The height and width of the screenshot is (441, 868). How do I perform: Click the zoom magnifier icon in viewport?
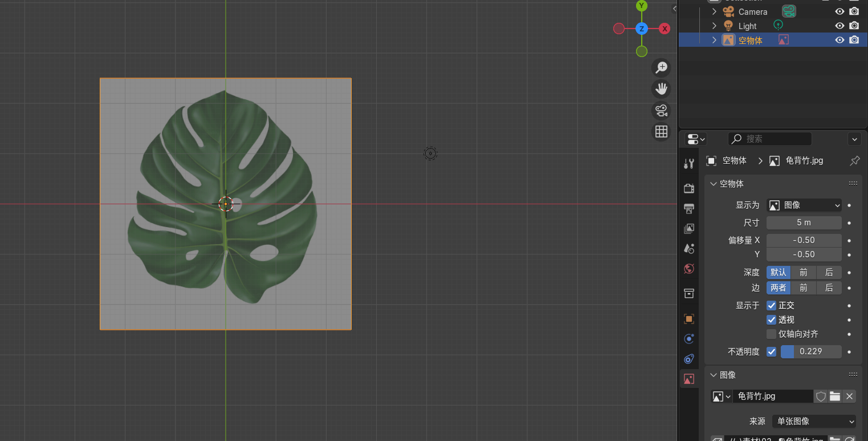[661, 68]
